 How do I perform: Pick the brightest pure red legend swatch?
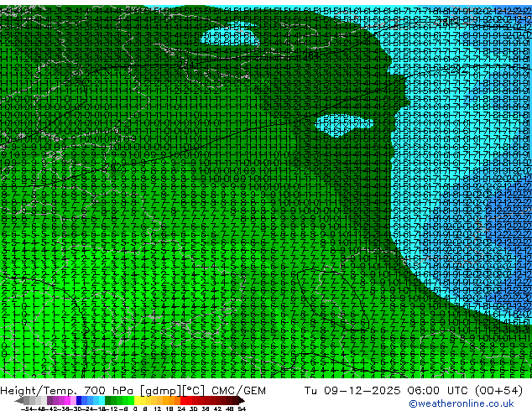click(183, 400)
